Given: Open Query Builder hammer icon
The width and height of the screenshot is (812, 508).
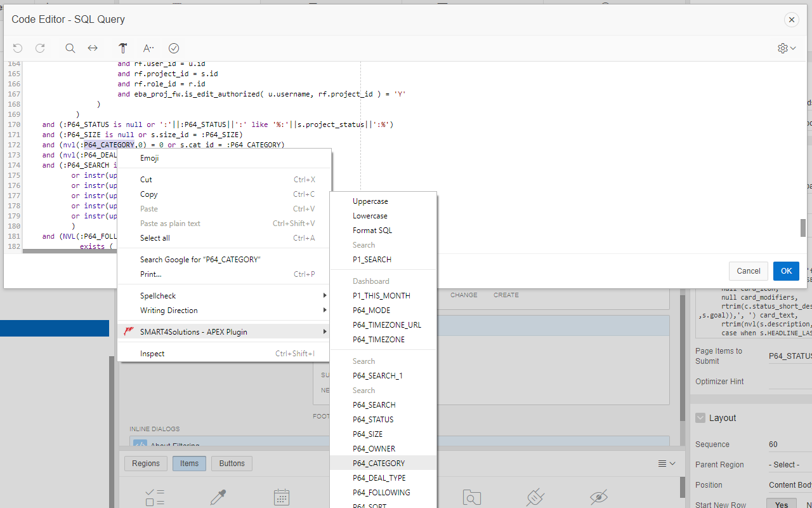Looking at the screenshot, I should click(x=123, y=48).
